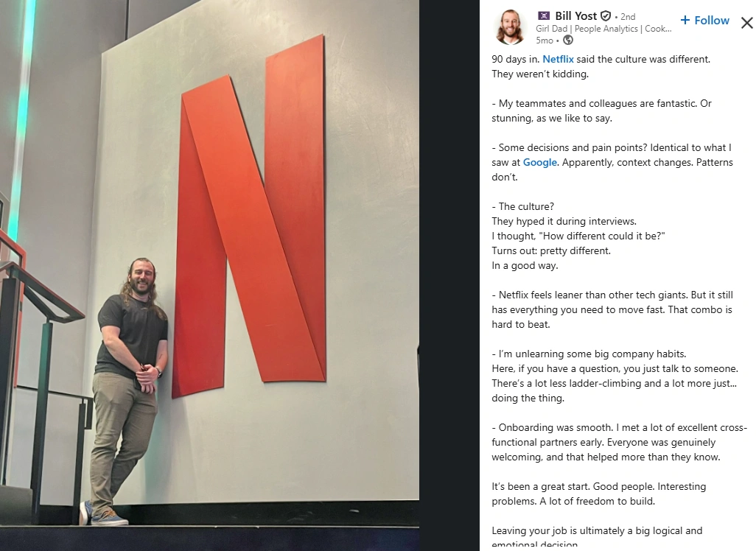756x551 pixels.
Task: Click the globe public visibility icon
Action: click(568, 40)
